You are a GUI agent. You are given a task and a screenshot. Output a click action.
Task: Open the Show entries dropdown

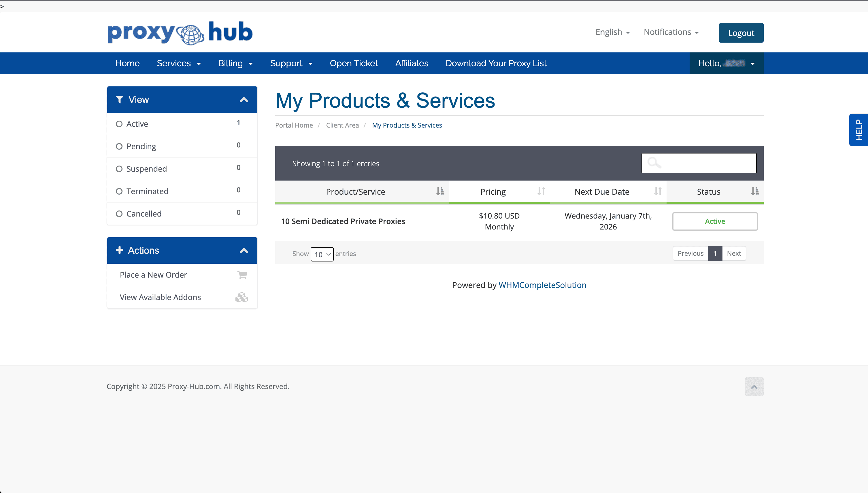click(322, 254)
